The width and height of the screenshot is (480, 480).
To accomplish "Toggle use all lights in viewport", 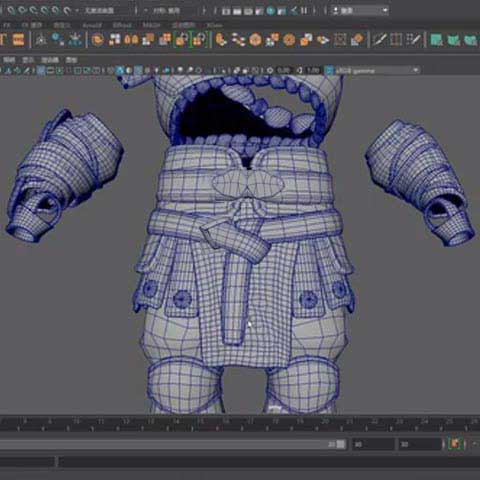I will [156, 70].
